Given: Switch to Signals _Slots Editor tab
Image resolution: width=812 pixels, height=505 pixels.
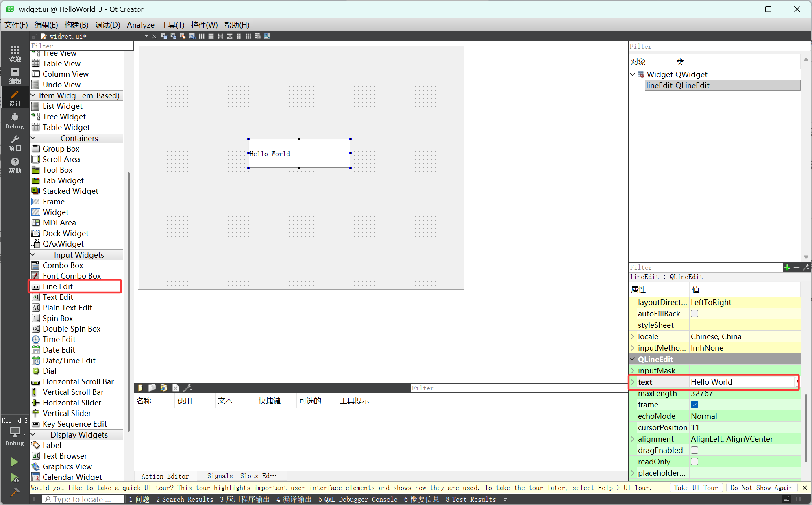Looking at the screenshot, I should (x=242, y=476).
